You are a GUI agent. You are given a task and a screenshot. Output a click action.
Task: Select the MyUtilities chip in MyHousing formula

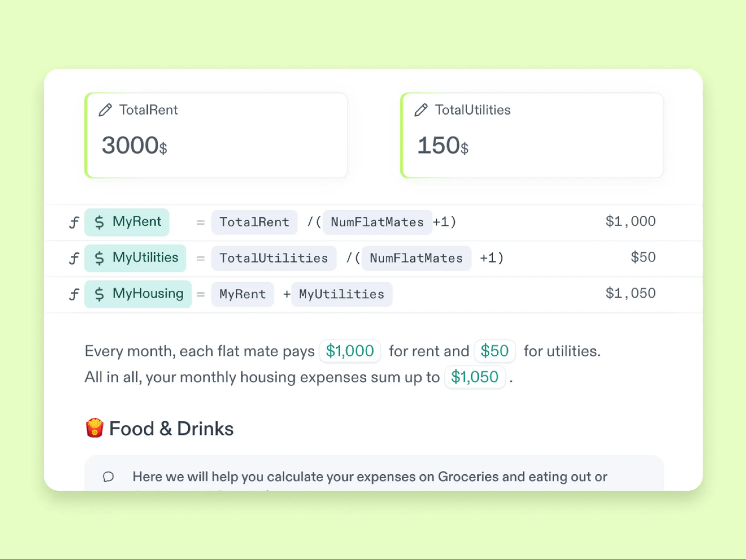click(x=342, y=294)
